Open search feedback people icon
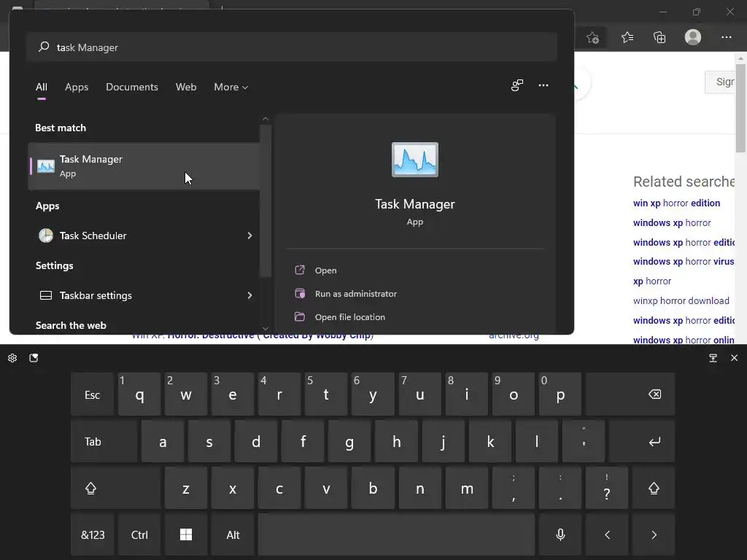The image size is (747, 560). tap(517, 85)
